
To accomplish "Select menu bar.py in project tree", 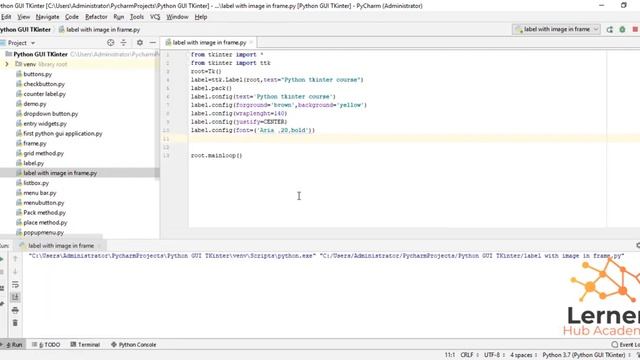I will coord(40,193).
